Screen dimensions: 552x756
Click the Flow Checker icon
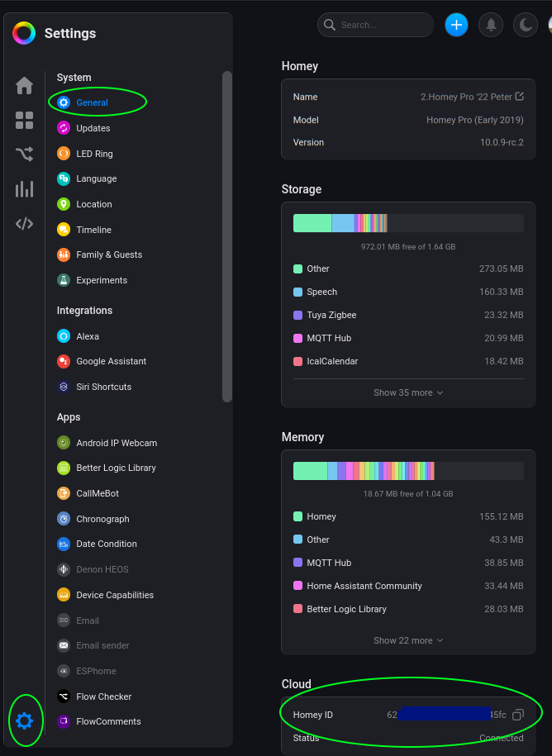64,697
